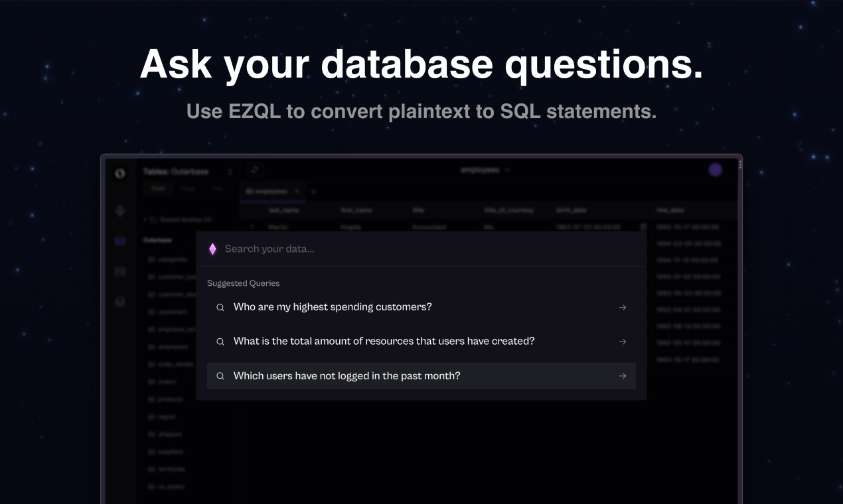Screen dimensions: 843x504
Task: Click the arrow on logged in past month query
Action: tap(623, 376)
